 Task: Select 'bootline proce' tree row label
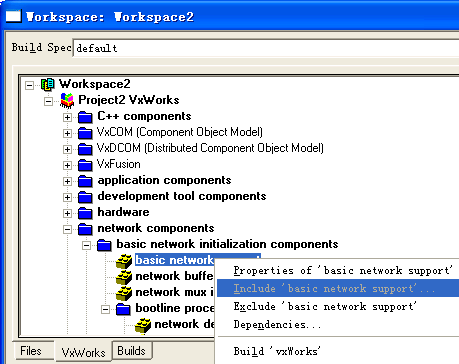coord(175,308)
